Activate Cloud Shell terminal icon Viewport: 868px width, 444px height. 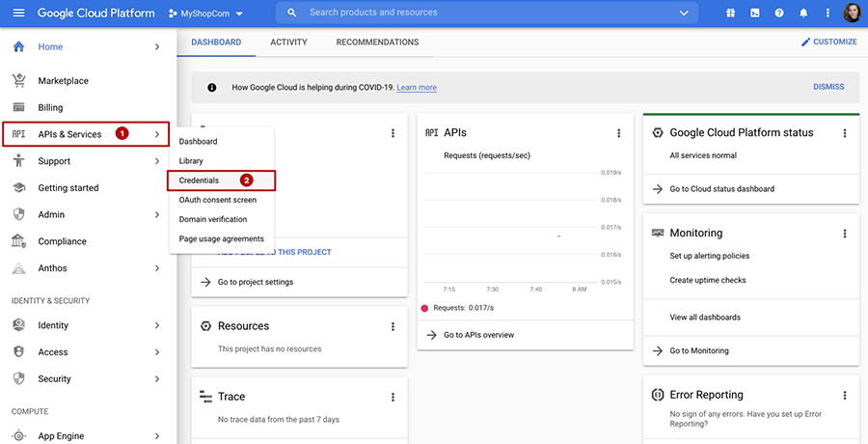(755, 13)
